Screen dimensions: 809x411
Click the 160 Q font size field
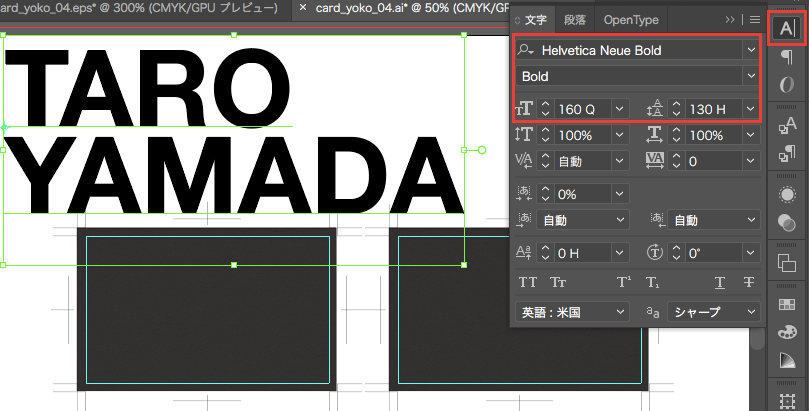click(x=582, y=108)
